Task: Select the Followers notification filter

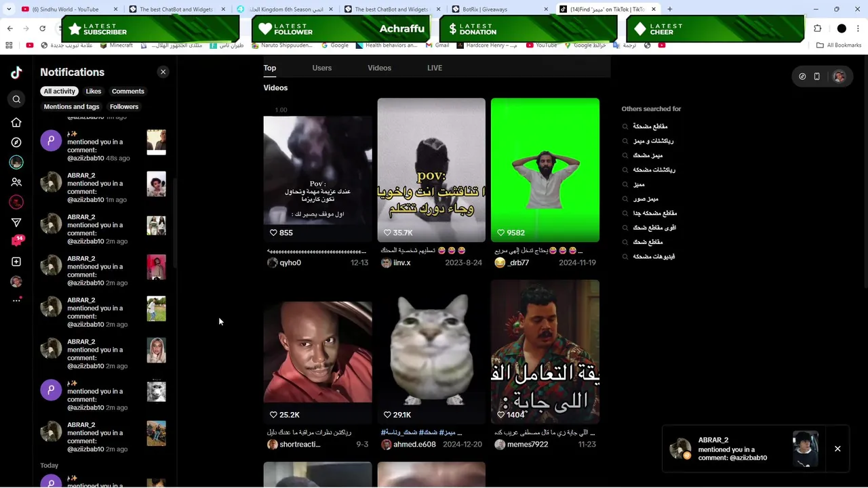Action: tap(124, 107)
